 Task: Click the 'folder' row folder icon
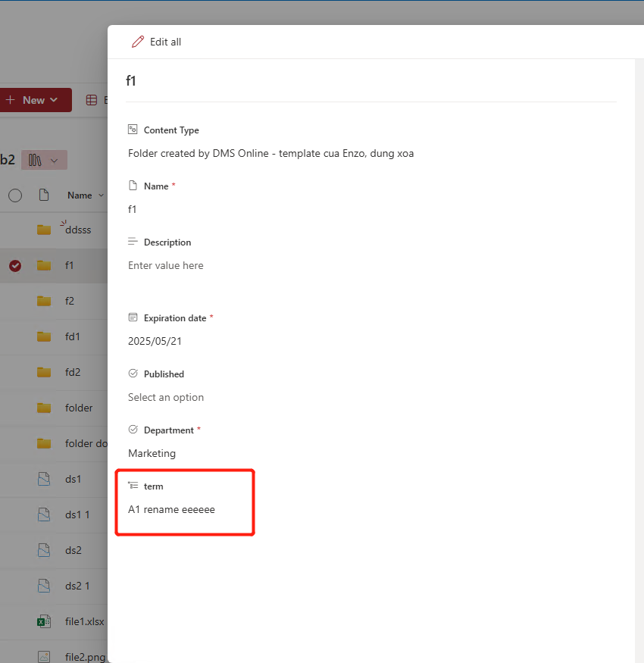pos(43,408)
